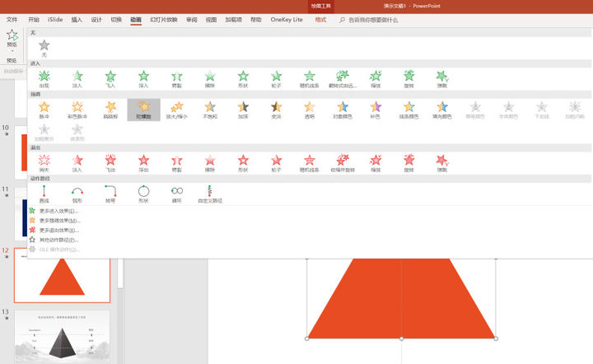Apply the 放大/缩小 (Grow/Shrink) emphasis effect

coord(176,110)
